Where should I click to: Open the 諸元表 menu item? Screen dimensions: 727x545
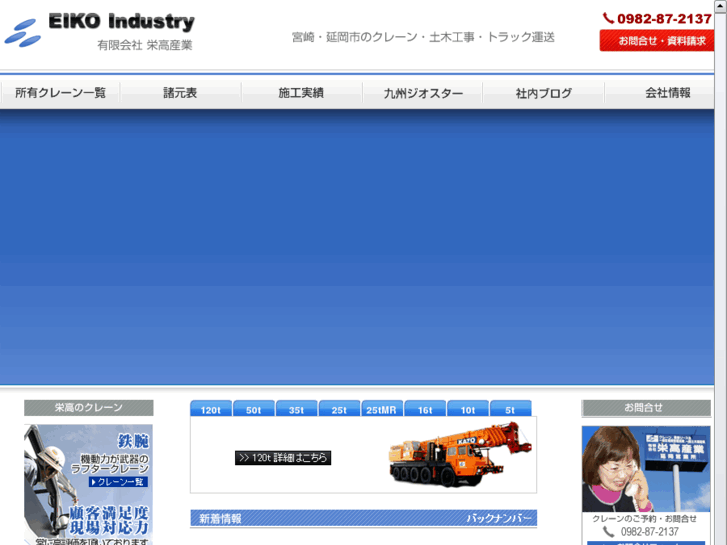coord(180,93)
